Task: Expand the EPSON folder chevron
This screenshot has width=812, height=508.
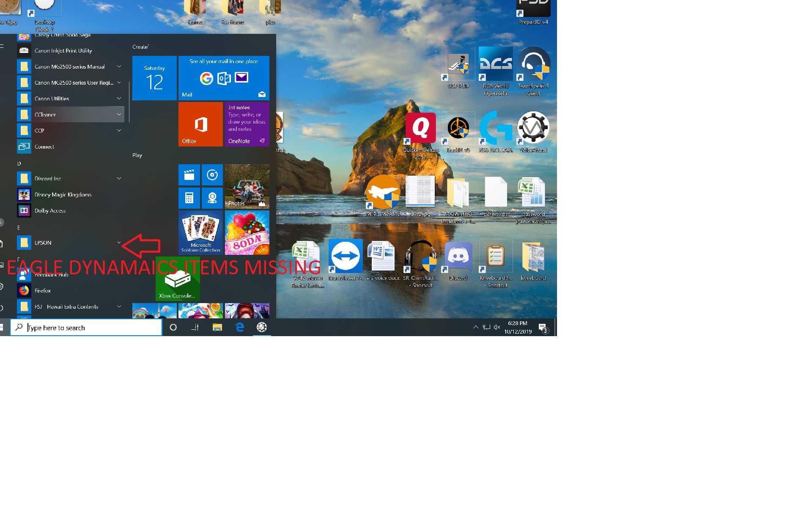Action: tap(119, 243)
